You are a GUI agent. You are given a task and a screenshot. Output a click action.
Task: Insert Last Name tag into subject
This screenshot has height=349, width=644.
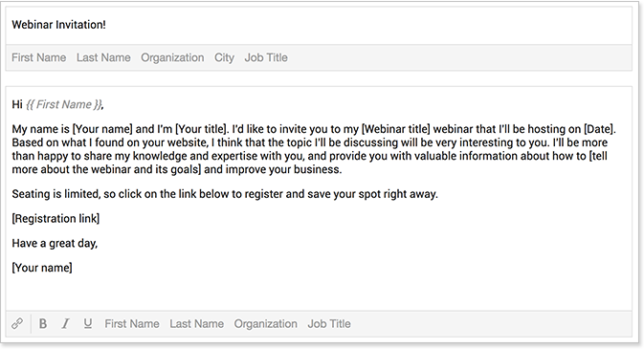click(x=103, y=57)
